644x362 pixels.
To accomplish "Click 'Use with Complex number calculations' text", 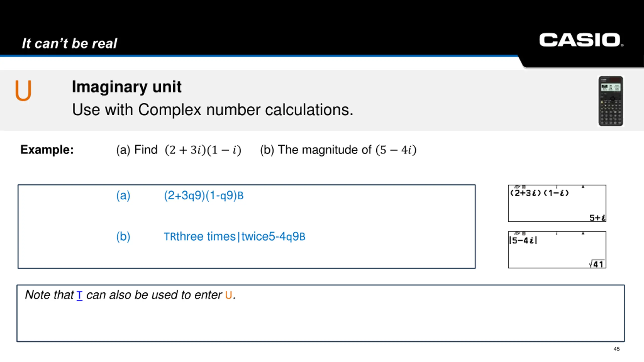I will (213, 110).
